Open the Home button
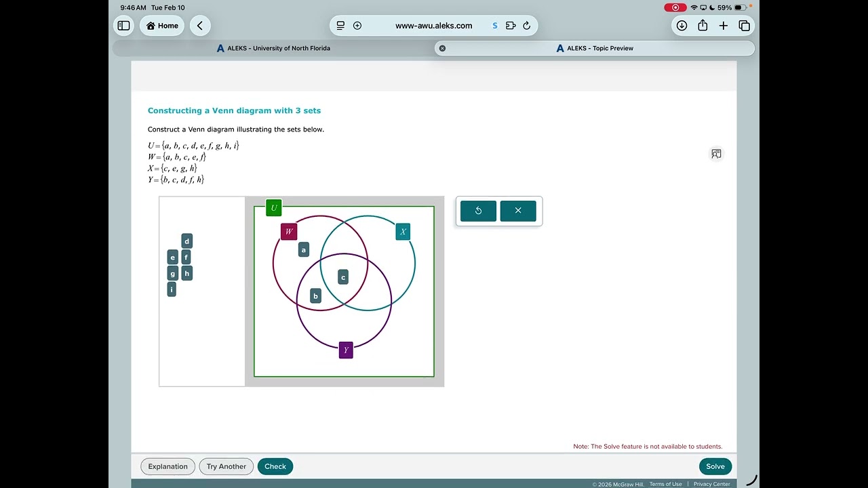The height and width of the screenshot is (488, 868). coord(162,26)
